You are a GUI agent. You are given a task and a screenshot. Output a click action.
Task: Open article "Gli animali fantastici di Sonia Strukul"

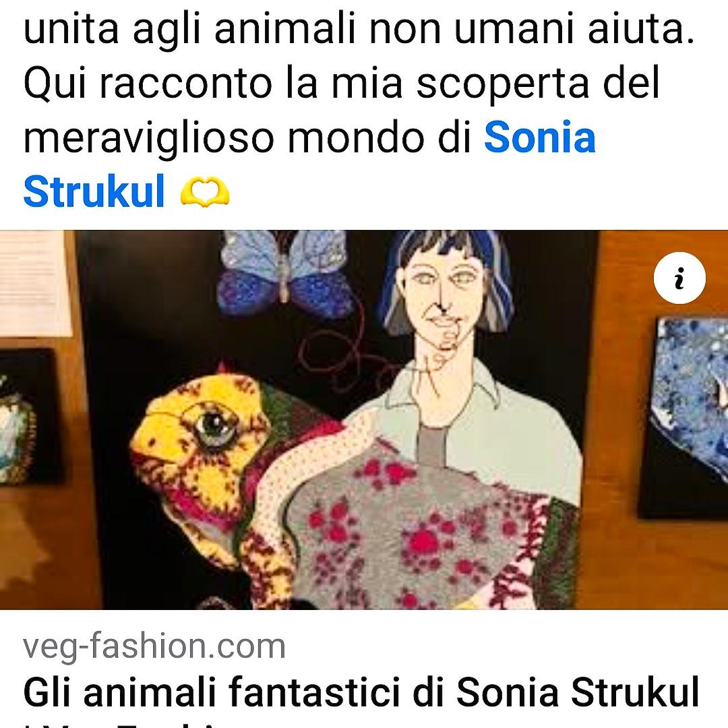tap(361, 693)
